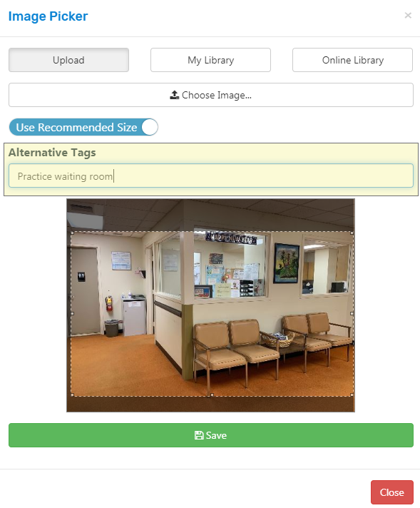Click the red Close button
Viewport: 420px width, 508px height.
pos(391,492)
